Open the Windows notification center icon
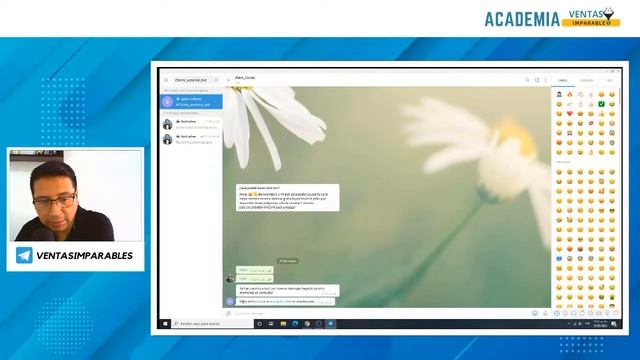Screen dimensions: 640x360 (x=614, y=324)
